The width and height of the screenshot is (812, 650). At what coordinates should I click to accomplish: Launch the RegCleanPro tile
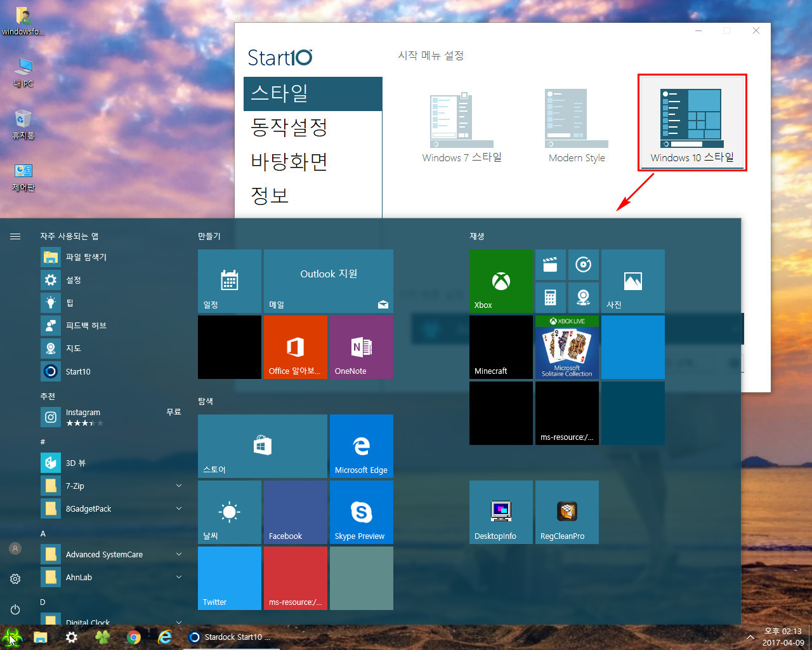(x=566, y=512)
